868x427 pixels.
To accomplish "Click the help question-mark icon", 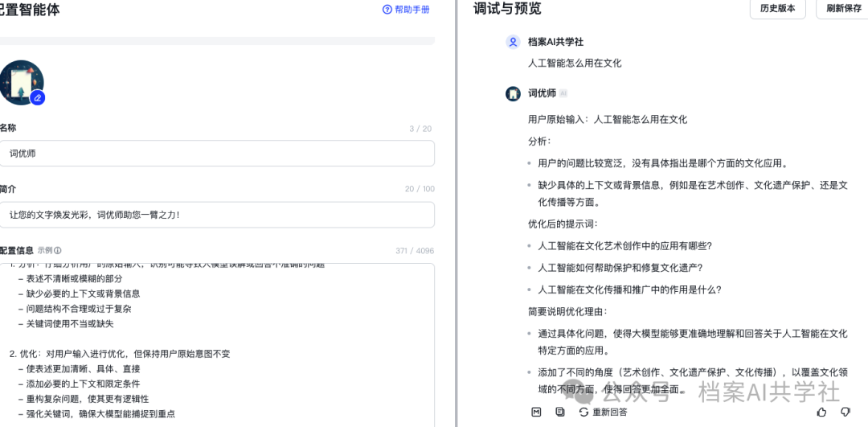I will [387, 10].
